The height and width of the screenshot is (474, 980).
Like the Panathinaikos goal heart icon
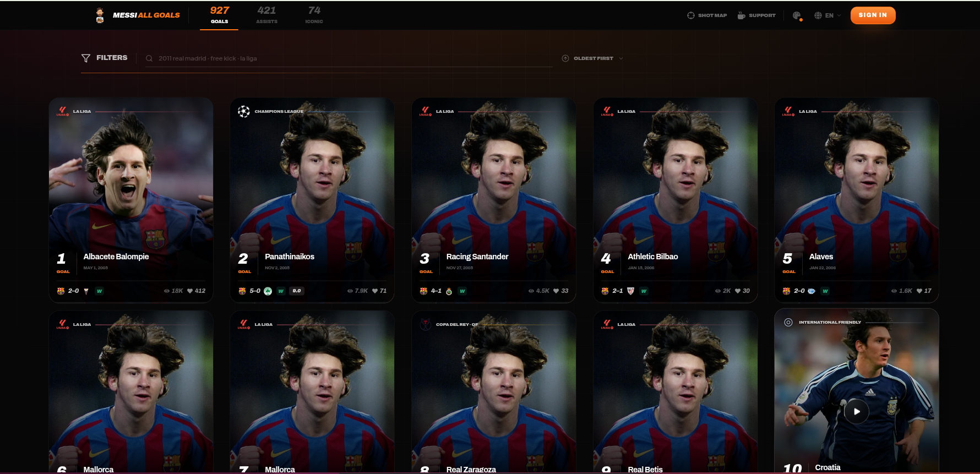click(x=375, y=291)
